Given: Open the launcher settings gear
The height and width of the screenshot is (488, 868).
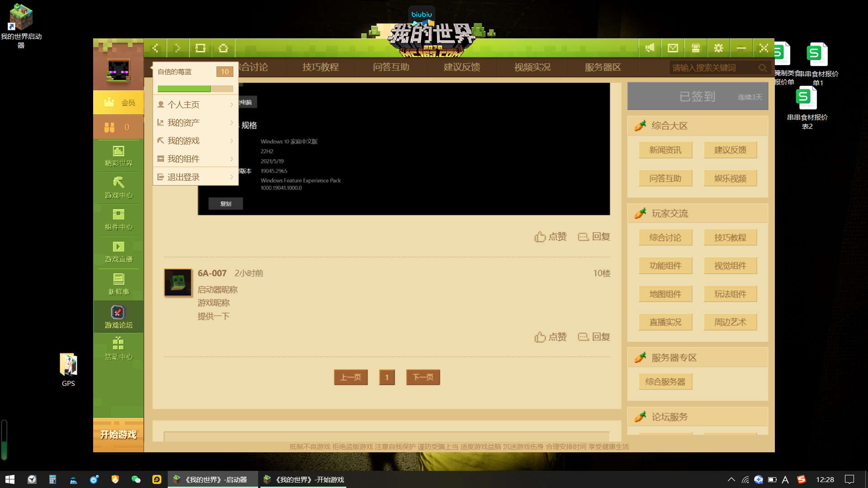Looking at the screenshot, I should (718, 48).
